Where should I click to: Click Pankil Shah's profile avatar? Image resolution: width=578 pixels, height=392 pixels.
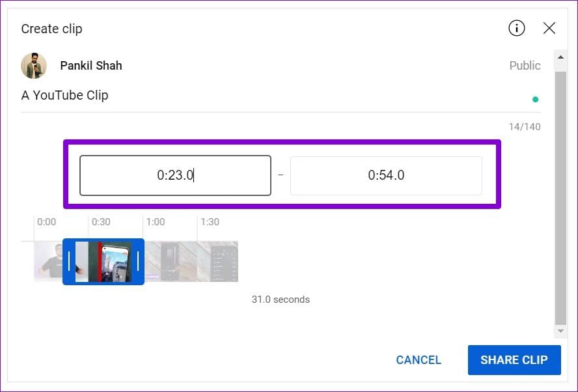(34, 66)
